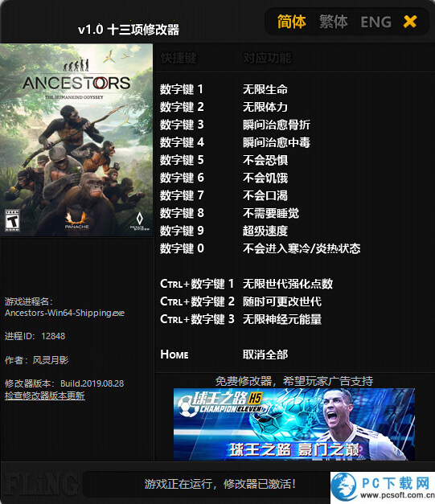Switch language to 简体

tap(292, 22)
